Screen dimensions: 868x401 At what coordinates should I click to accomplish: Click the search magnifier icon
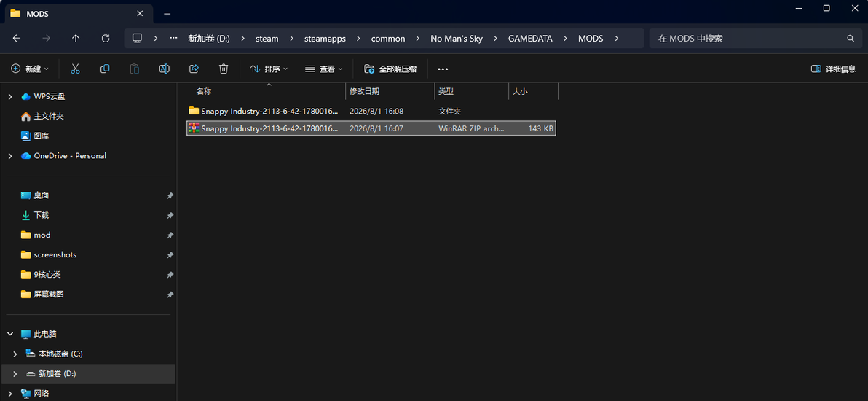pyautogui.click(x=851, y=38)
